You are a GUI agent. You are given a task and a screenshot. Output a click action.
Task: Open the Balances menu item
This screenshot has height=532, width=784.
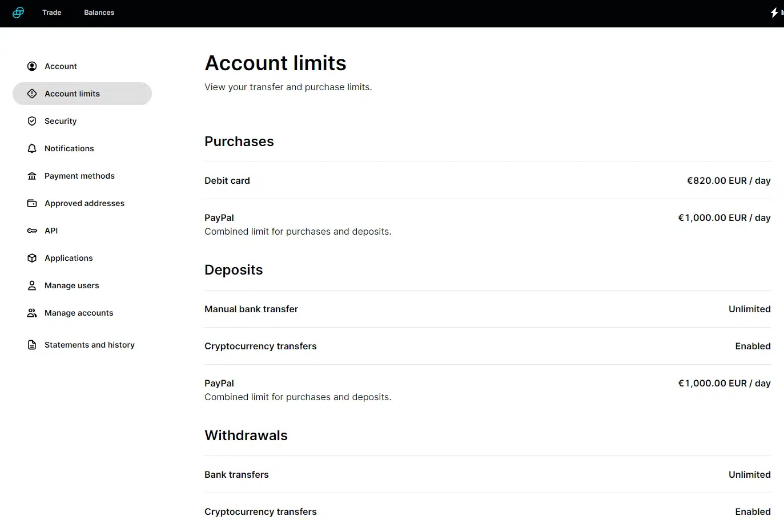click(x=99, y=13)
